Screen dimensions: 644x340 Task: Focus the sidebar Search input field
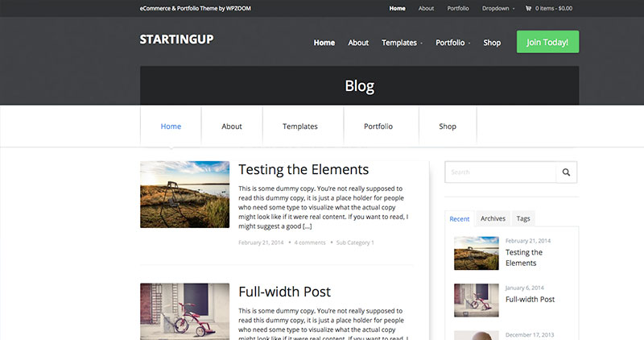500,172
